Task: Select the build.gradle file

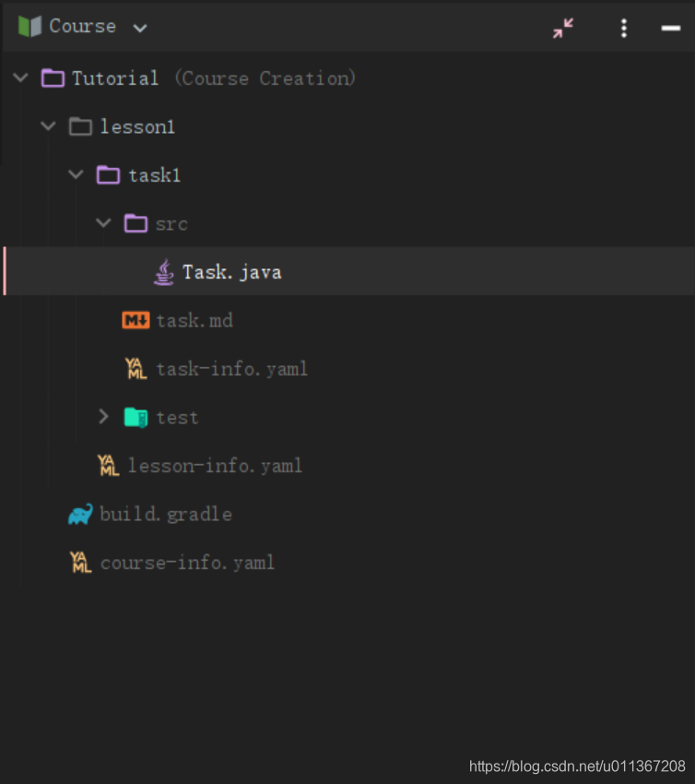Action: coord(166,515)
